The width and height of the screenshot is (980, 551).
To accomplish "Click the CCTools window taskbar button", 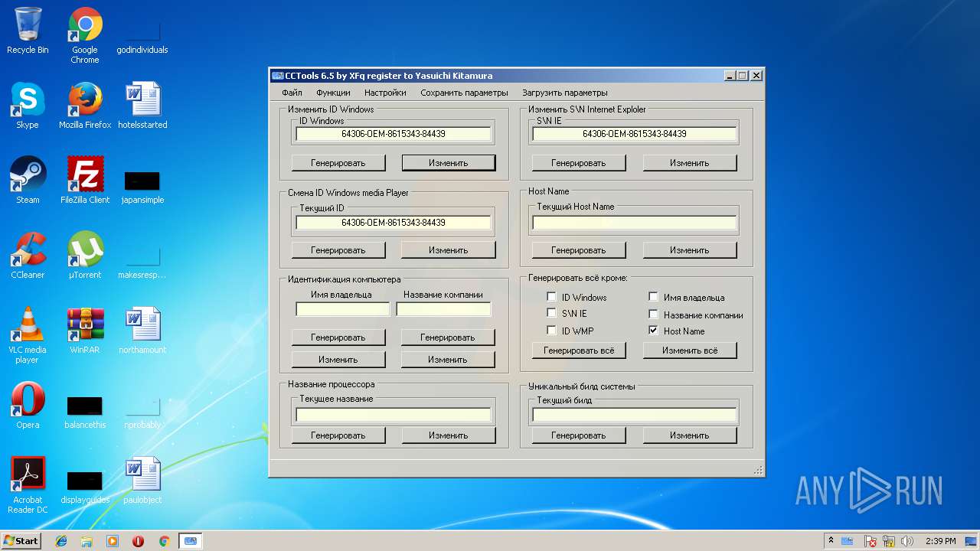I will [190, 541].
